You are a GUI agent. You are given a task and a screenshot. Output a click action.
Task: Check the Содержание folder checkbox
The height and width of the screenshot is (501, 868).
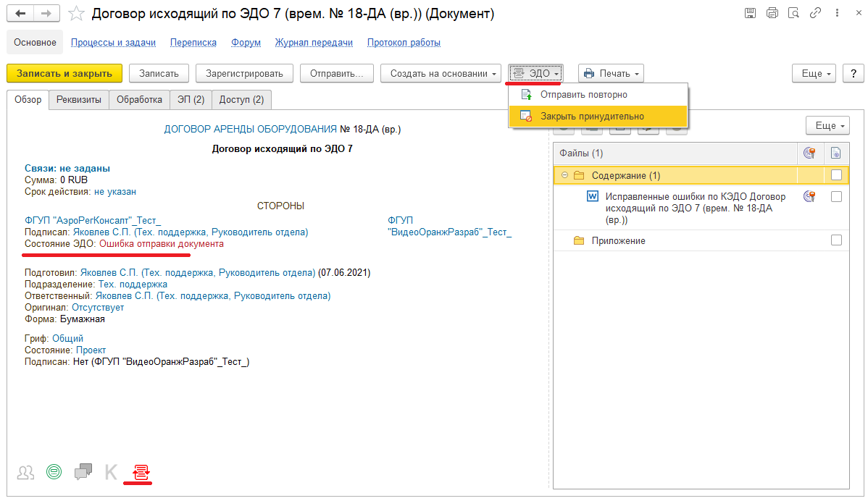click(836, 175)
